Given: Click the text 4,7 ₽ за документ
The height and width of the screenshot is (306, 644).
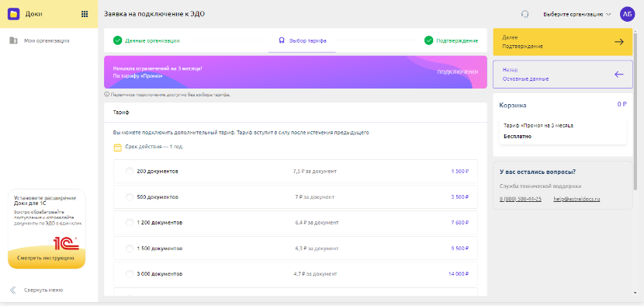Looking at the screenshot, I should click(316, 274).
